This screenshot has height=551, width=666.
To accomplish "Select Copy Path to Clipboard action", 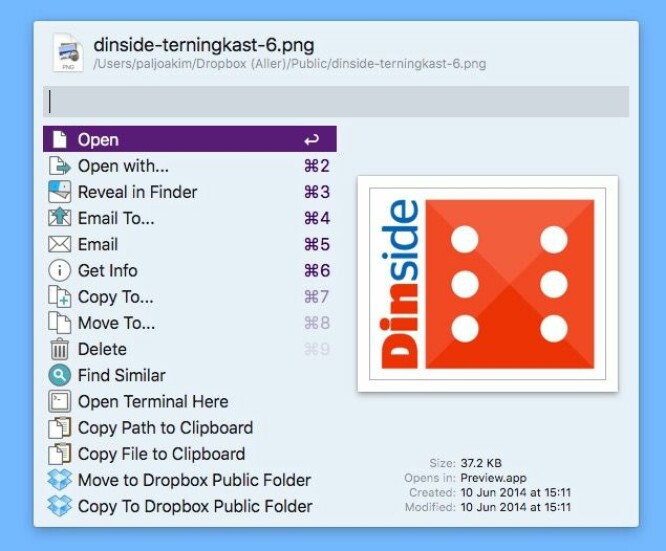I will tap(190, 428).
